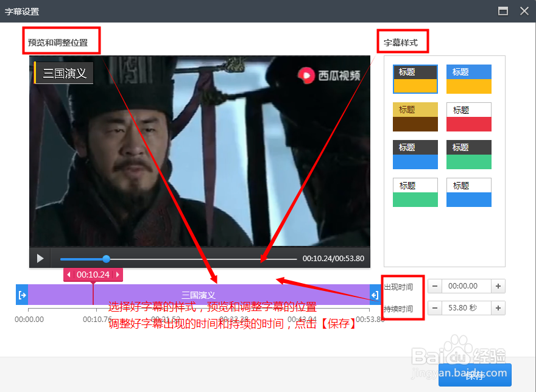The image size is (536, 392).
Task: Select white title with red bar style
Action: pos(469,117)
